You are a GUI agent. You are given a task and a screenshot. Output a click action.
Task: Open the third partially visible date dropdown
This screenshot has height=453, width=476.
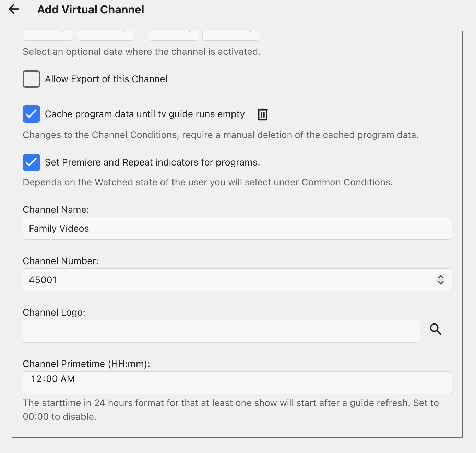[174, 36]
